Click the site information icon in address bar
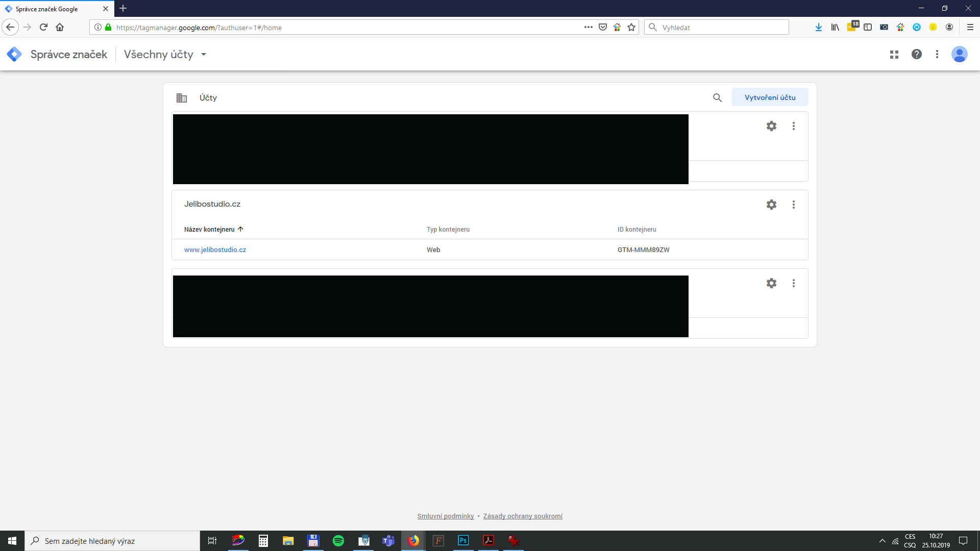The width and height of the screenshot is (980, 551). pyautogui.click(x=98, y=27)
